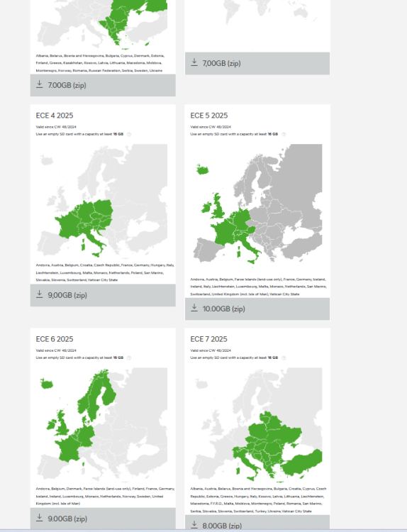Screen dimensions: 407x532
Task: Open SD card help icon in ECE 7
Action: pos(284,358)
